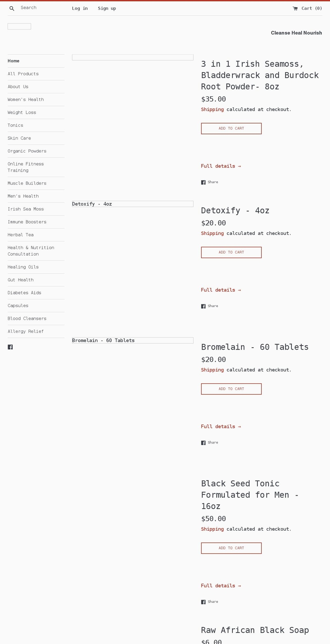Add Detoxify - 4oz to cart

point(231,252)
